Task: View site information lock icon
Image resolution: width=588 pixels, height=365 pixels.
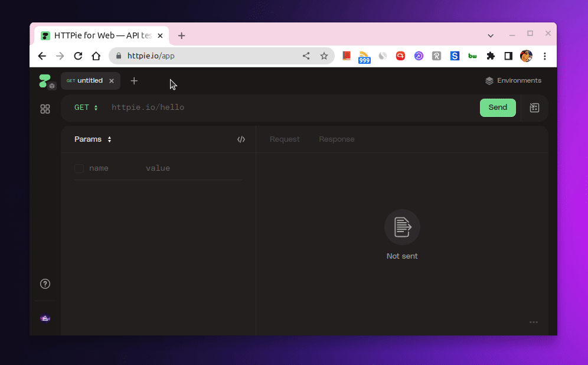Action: coord(119,56)
